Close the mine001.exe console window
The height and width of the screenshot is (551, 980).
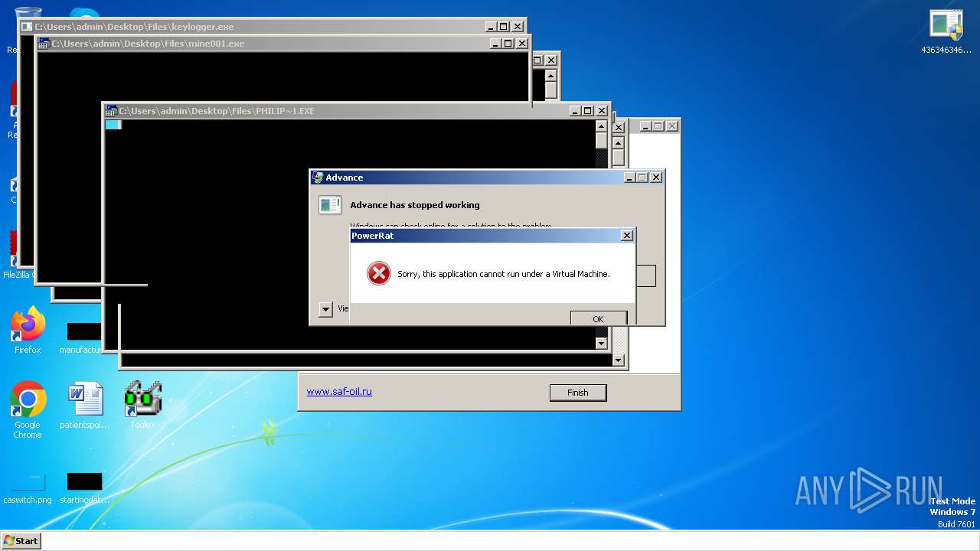522,44
